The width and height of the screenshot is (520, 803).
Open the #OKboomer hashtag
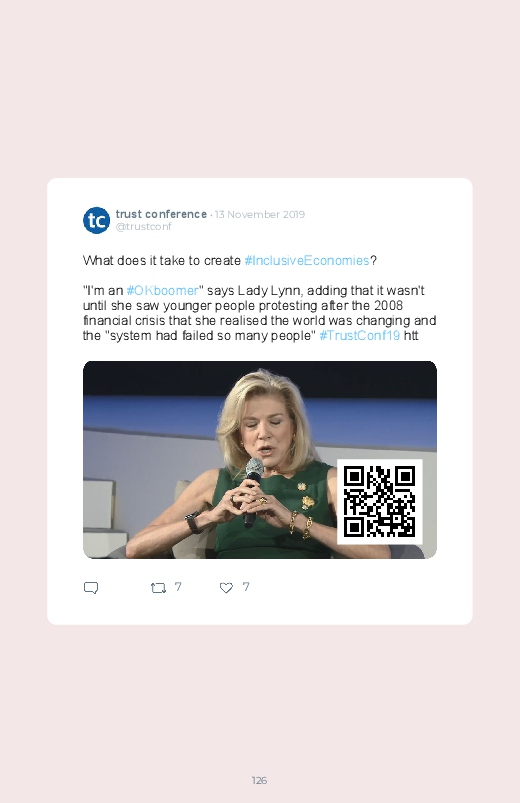(x=162, y=290)
